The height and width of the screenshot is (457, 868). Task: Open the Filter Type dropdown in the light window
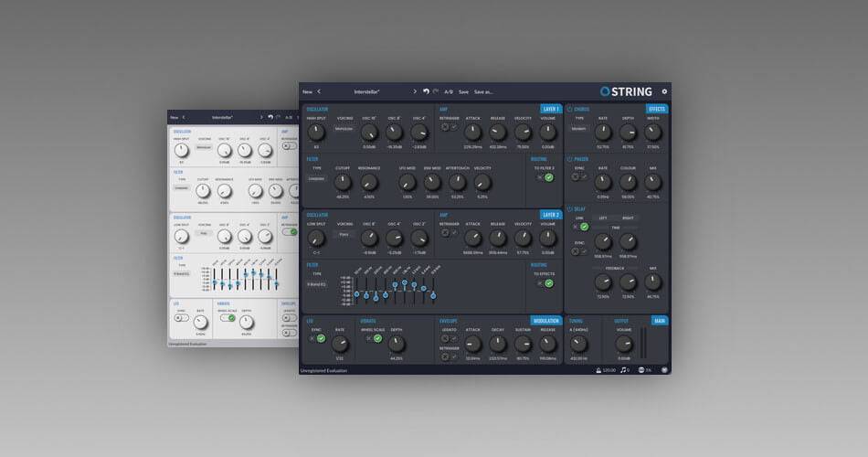182,188
